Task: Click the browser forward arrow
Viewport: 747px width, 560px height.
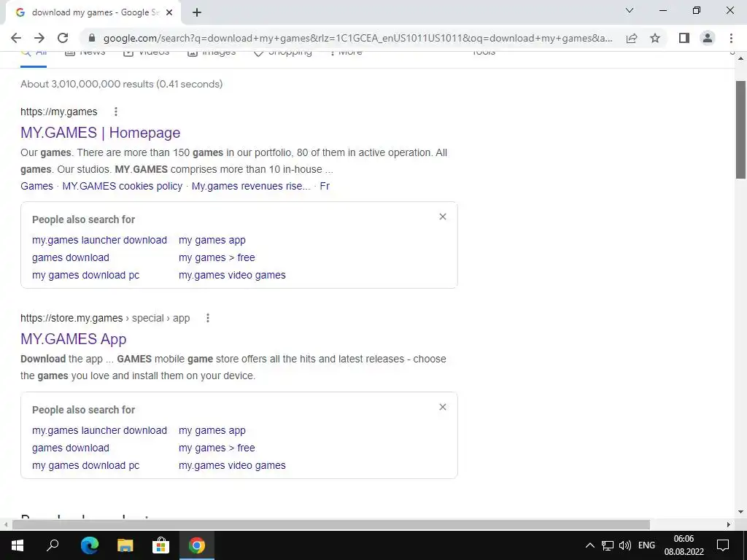Action: (x=39, y=38)
